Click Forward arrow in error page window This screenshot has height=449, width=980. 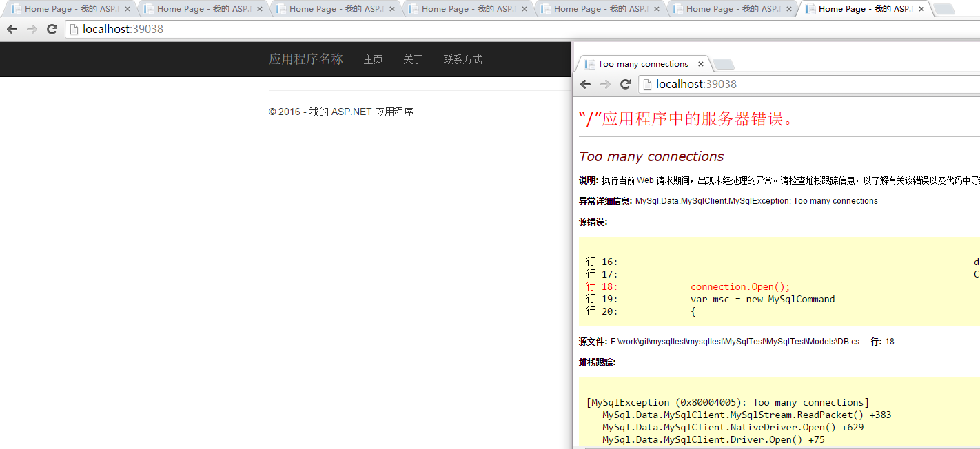[x=605, y=84]
